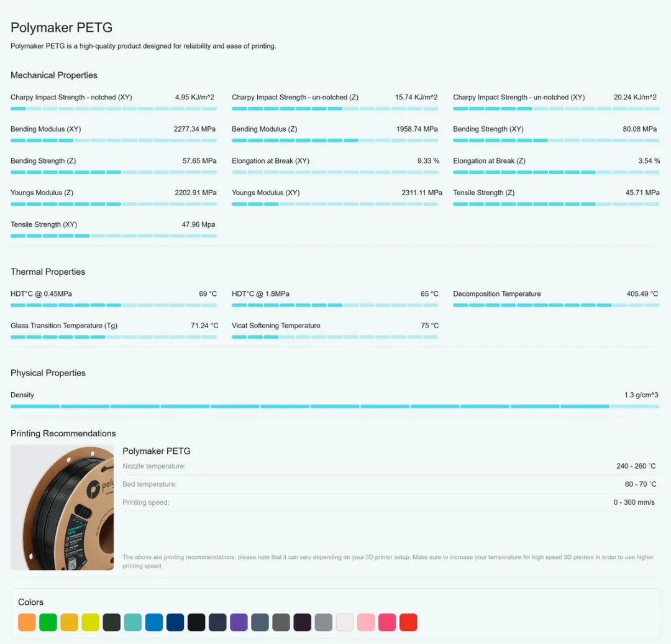Click the Density progress bar
Image resolution: width=671 pixels, height=644 pixels.
click(335, 406)
